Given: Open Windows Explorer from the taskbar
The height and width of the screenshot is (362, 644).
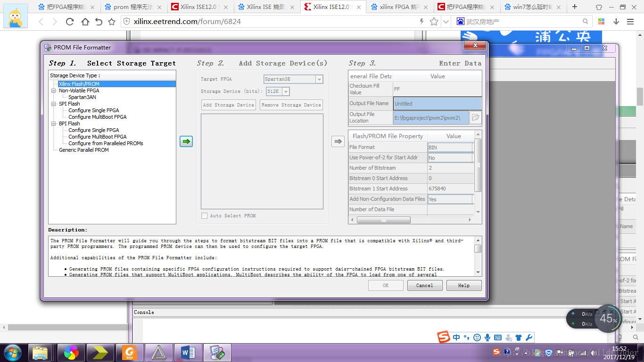Looking at the screenshot, I should pyautogui.click(x=41, y=352).
